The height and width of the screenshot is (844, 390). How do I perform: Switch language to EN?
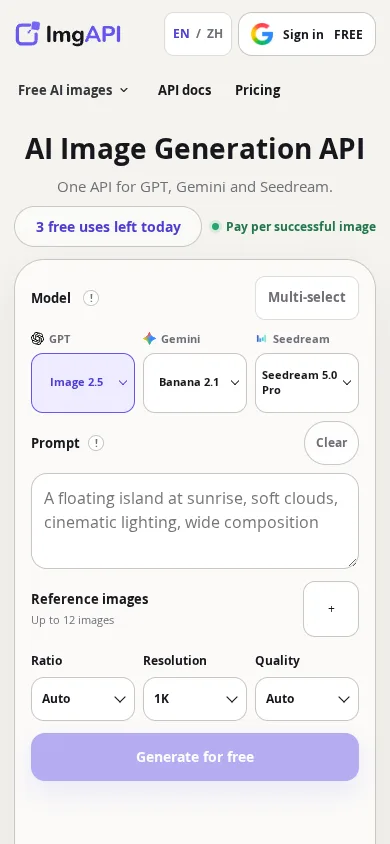click(181, 34)
